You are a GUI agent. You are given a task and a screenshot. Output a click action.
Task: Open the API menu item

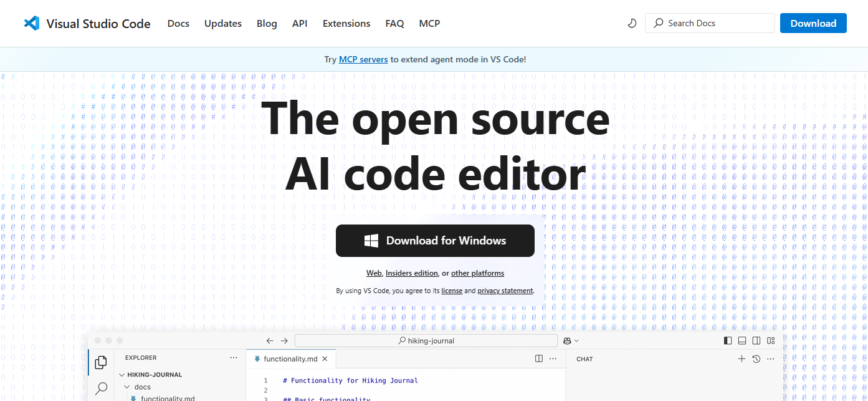pos(300,24)
